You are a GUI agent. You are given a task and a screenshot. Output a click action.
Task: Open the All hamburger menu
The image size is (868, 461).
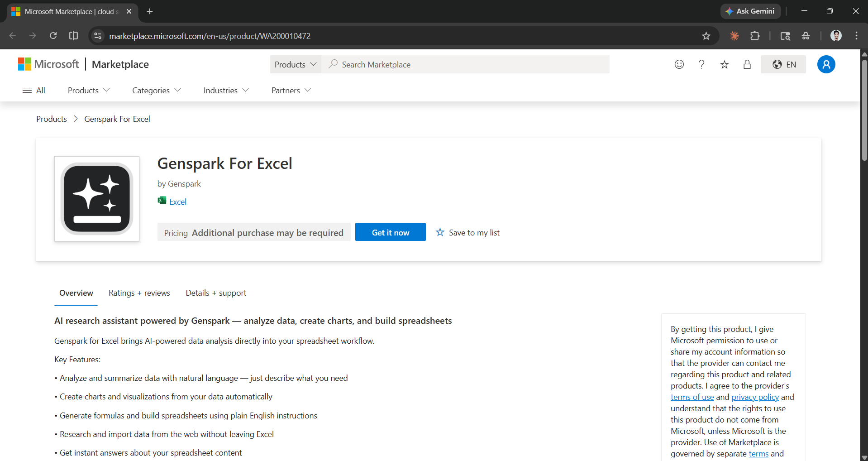pyautogui.click(x=34, y=90)
